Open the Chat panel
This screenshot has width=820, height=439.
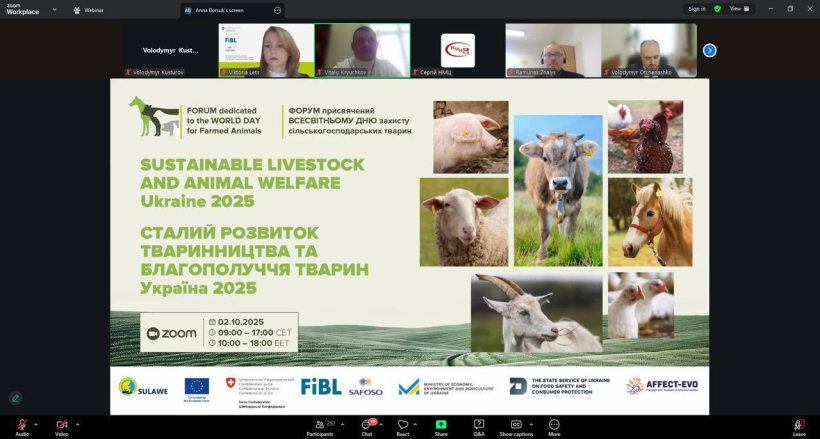(x=367, y=426)
